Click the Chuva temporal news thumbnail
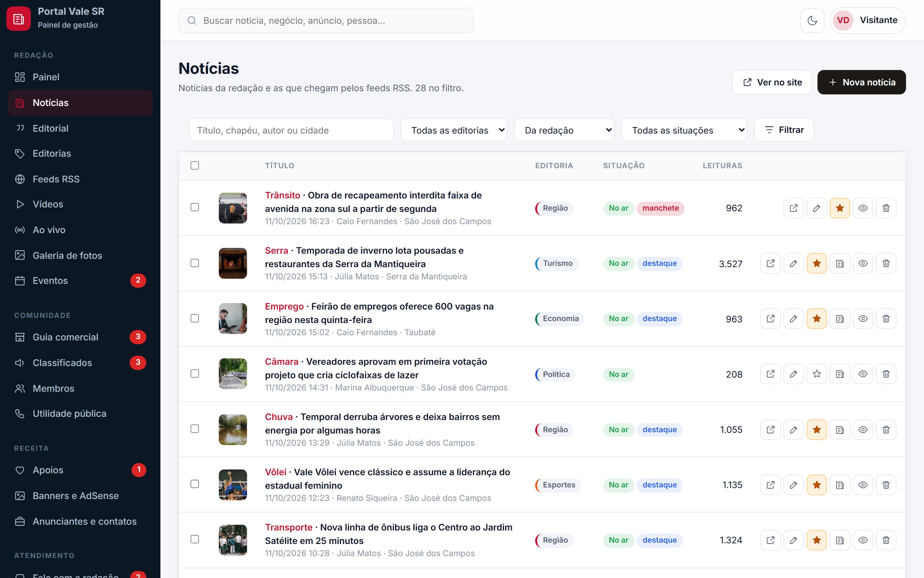 tap(233, 430)
